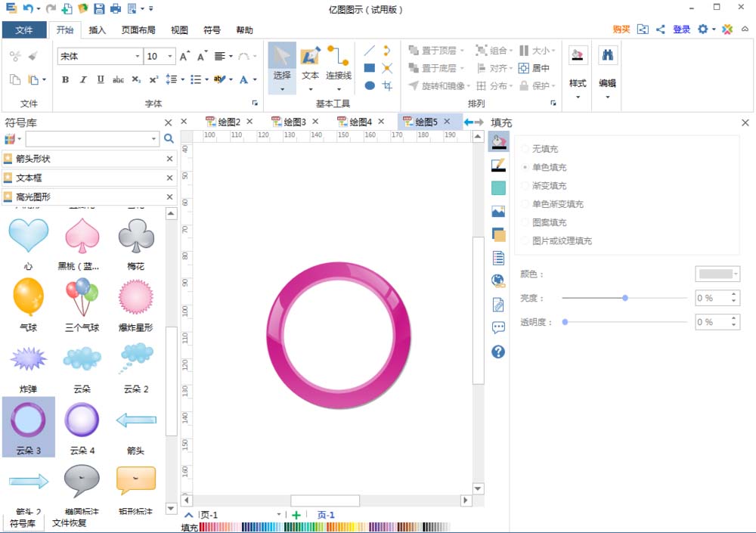
Task: Open the 文件 menu
Action: (24, 30)
